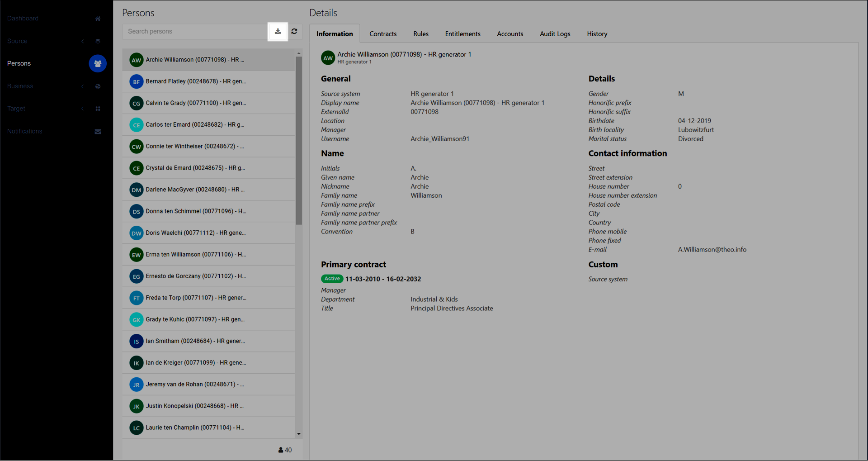Viewport: 868px width, 461px height.
Task: Click scrollbar up arrow in persons list
Action: click(x=299, y=54)
